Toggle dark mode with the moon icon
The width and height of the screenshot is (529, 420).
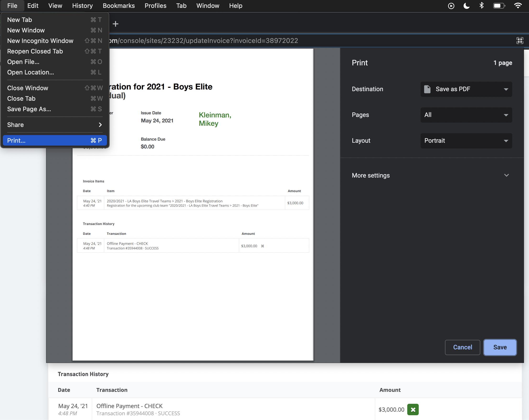[x=466, y=6]
